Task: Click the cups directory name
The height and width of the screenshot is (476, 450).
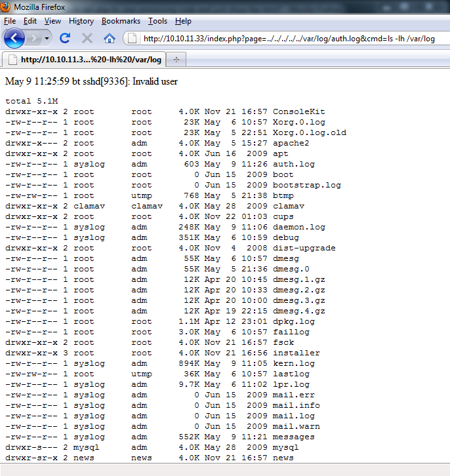Action: 283,217
